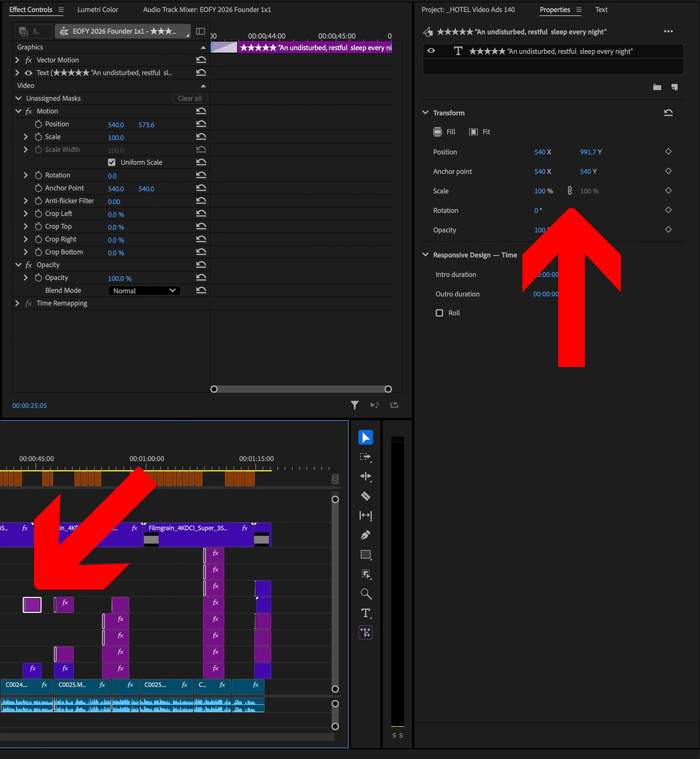Click the Filter properties funnel icon
Screen dimensions: 700x759
click(354, 405)
